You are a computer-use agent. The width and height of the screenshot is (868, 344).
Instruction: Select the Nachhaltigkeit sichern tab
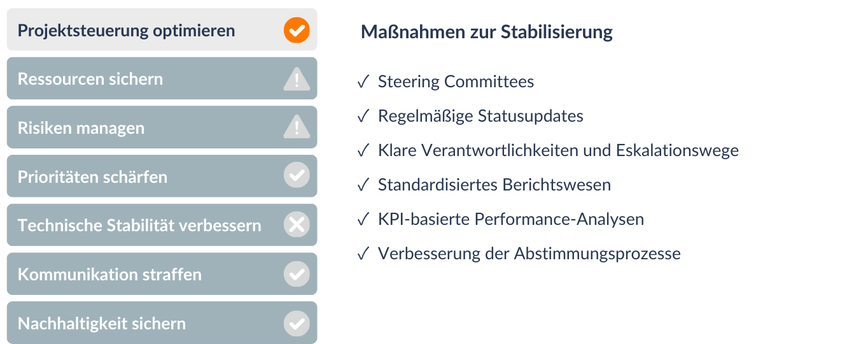point(162,323)
